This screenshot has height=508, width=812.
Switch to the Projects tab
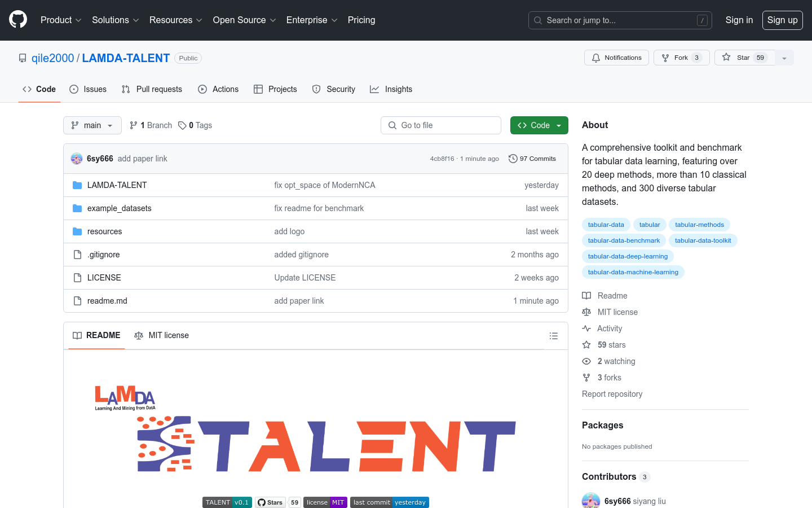click(x=275, y=89)
